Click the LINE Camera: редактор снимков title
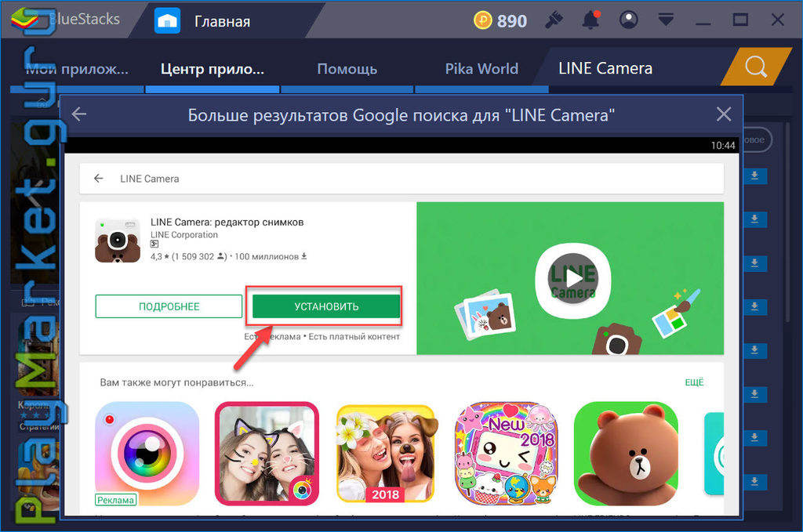This screenshot has width=803, height=532. point(227,222)
